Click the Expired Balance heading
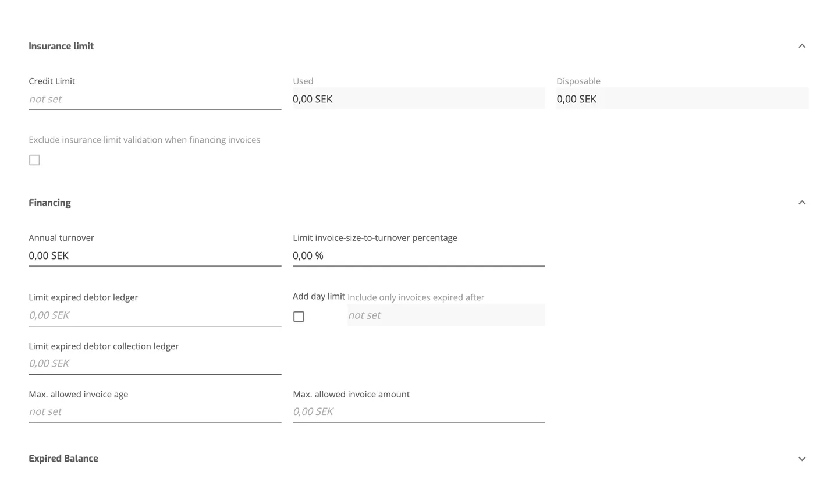Viewport: 838px width, 504px height. click(x=63, y=459)
